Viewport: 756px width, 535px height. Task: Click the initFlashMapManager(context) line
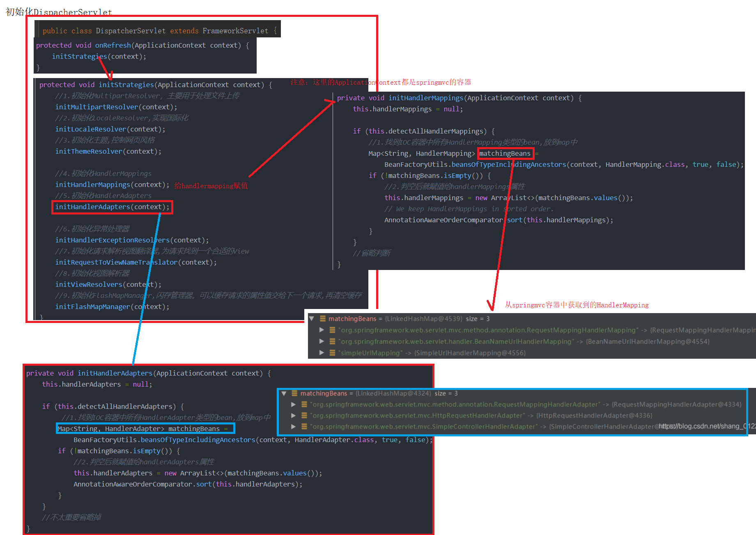pos(112,307)
